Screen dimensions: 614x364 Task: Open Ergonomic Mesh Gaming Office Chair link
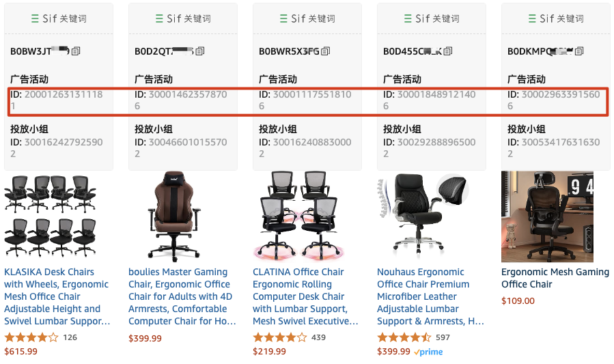(x=555, y=278)
